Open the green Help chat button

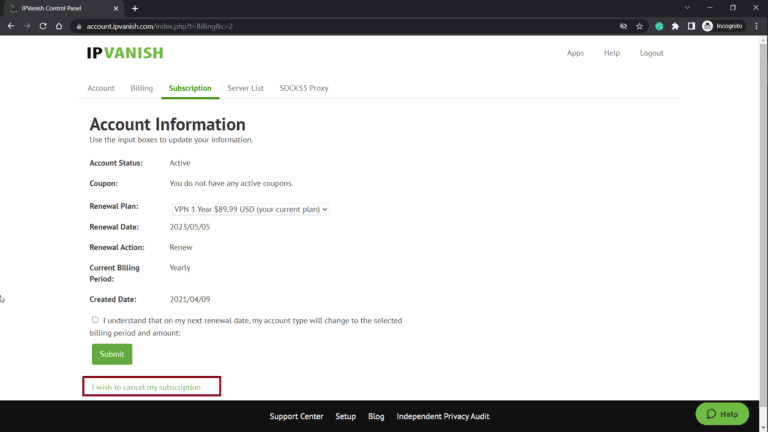(x=722, y=414)
